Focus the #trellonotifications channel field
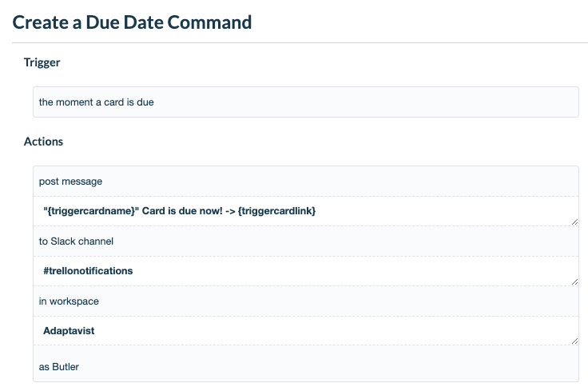This screenshot has height=391, width=588. pos(306,271)
